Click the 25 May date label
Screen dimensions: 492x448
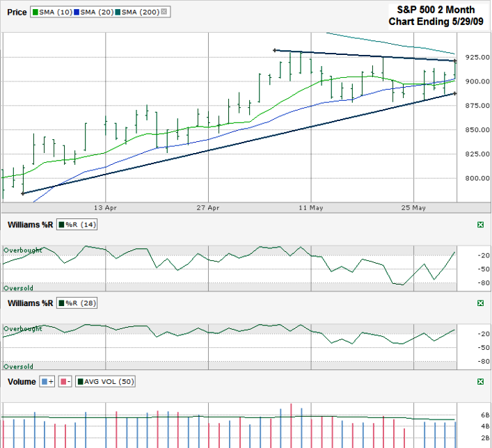pos(413,208)
